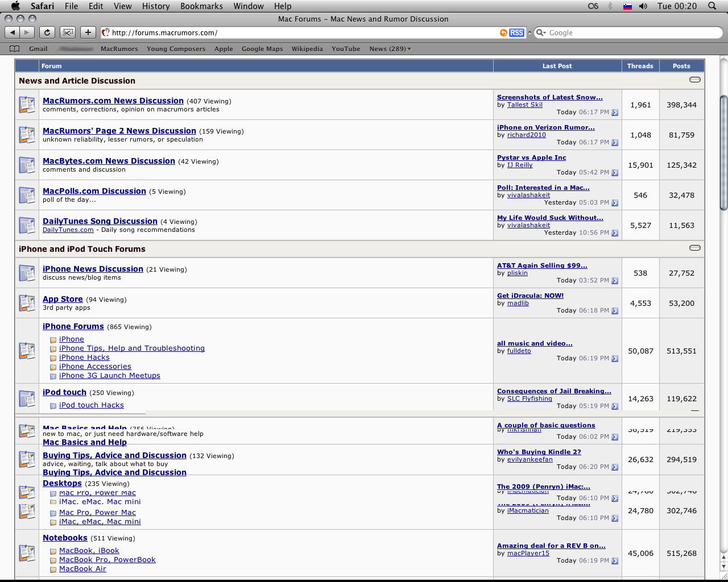Click folder icon next to MacBook Air
Viewport: 728px width, 582px height.
53,569
